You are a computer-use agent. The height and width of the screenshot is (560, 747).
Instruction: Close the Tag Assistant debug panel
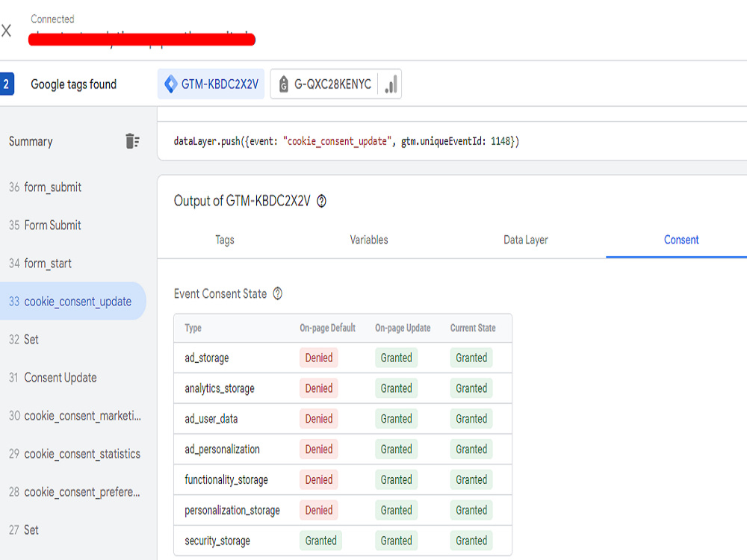[6, 31]
